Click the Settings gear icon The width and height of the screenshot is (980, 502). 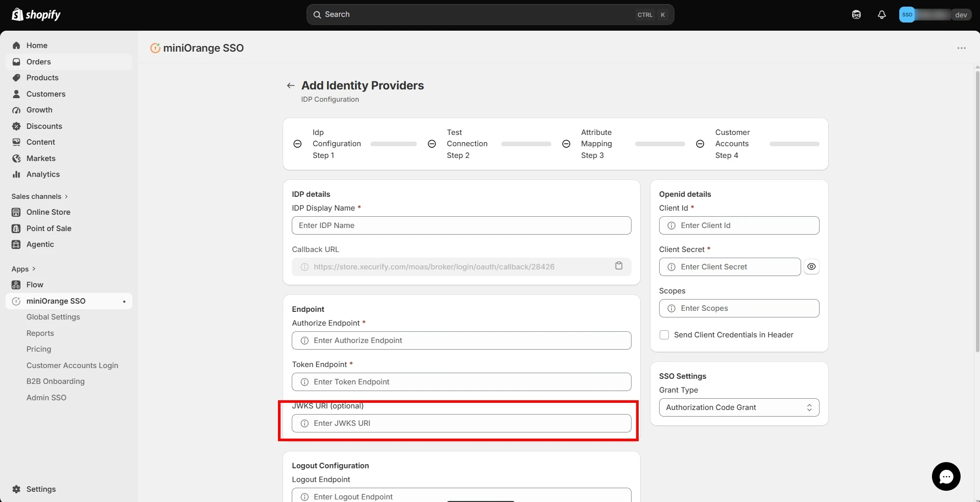[x=16, y=489]
